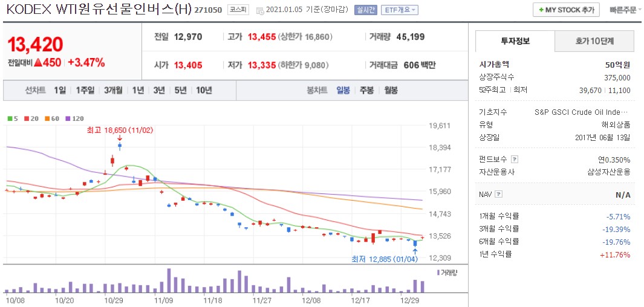Select the 주봉 candlestick chart
The height and width of the screenshot is (307, 644).
(x=367, y=90)
